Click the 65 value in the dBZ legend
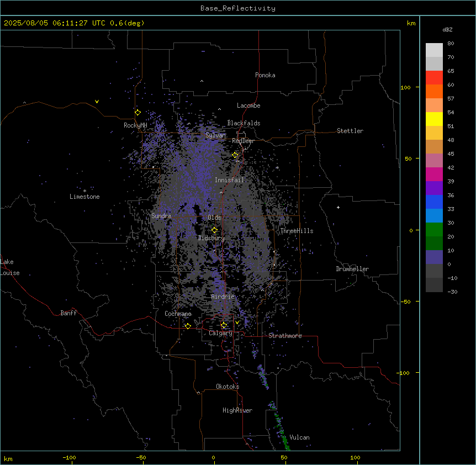 point(451,71)
